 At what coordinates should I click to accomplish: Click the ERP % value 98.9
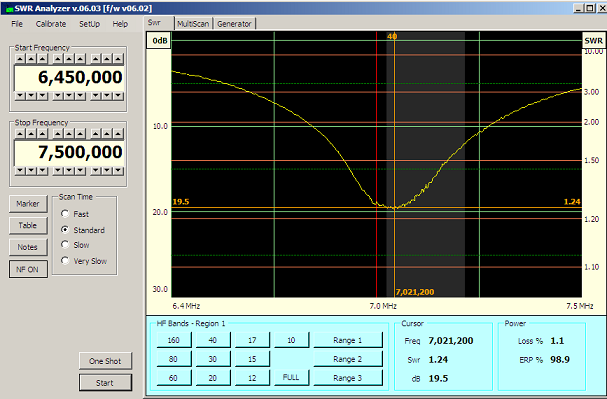[x=560, y=360]
